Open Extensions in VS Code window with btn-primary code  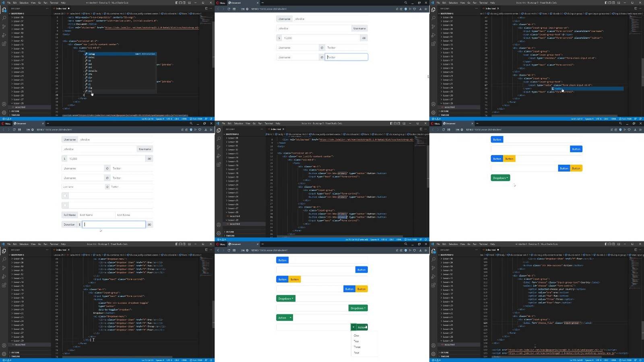click(x=219, y=164)
